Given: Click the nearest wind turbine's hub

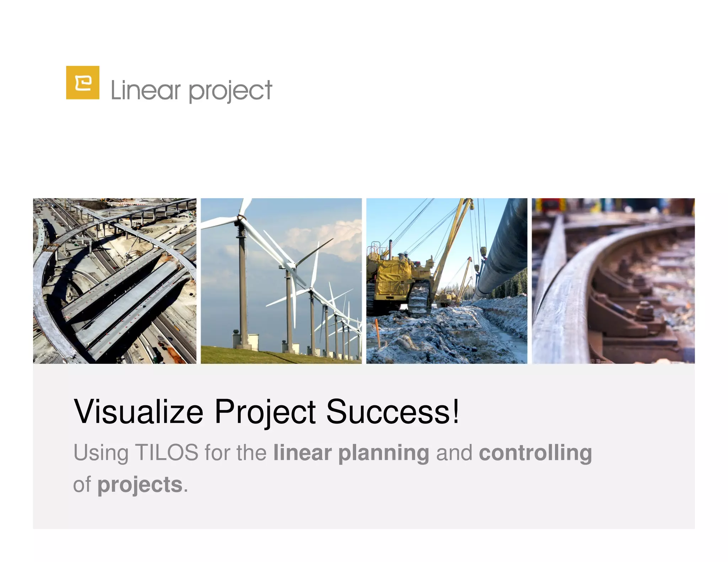Looking at the screenshot, I should coord(241,217).
